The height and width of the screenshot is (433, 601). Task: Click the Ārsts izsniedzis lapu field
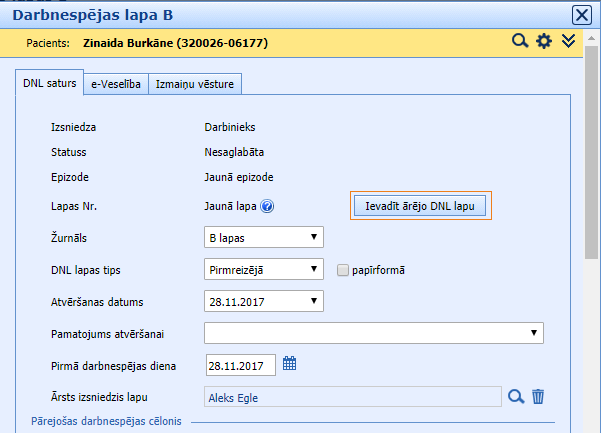pos(352,397)
